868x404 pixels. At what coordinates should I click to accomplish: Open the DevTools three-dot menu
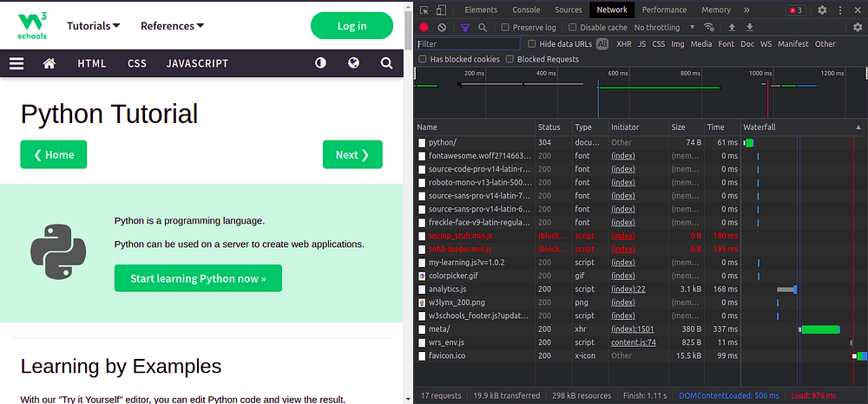(840, 10)
